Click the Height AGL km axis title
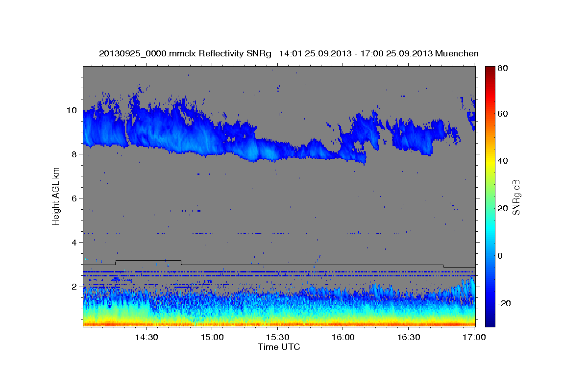588x392 pixels. [x=56, y=197]
